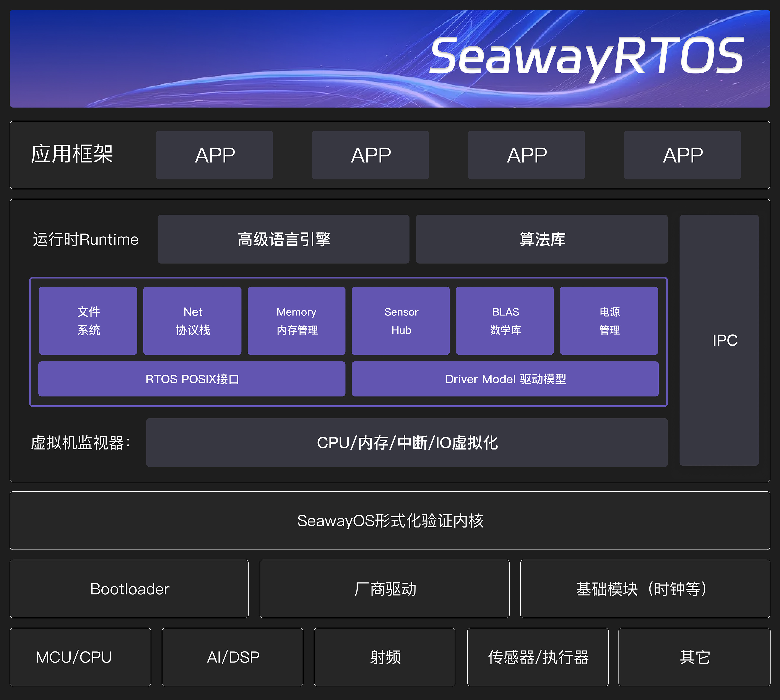Select the Sensor Hub module
The width and height of the screenshot is (780, 700).
[401, 321]
